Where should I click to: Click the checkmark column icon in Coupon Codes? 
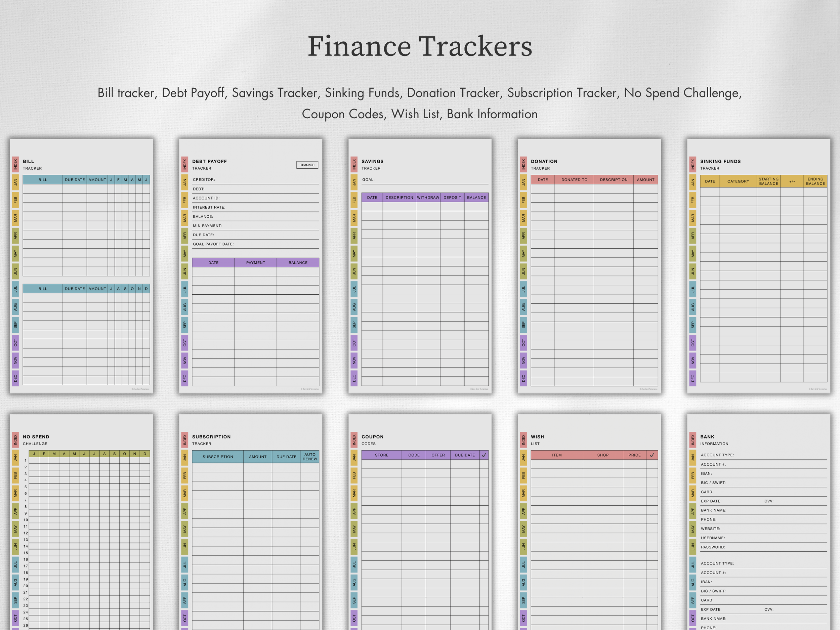pos(484,455)
